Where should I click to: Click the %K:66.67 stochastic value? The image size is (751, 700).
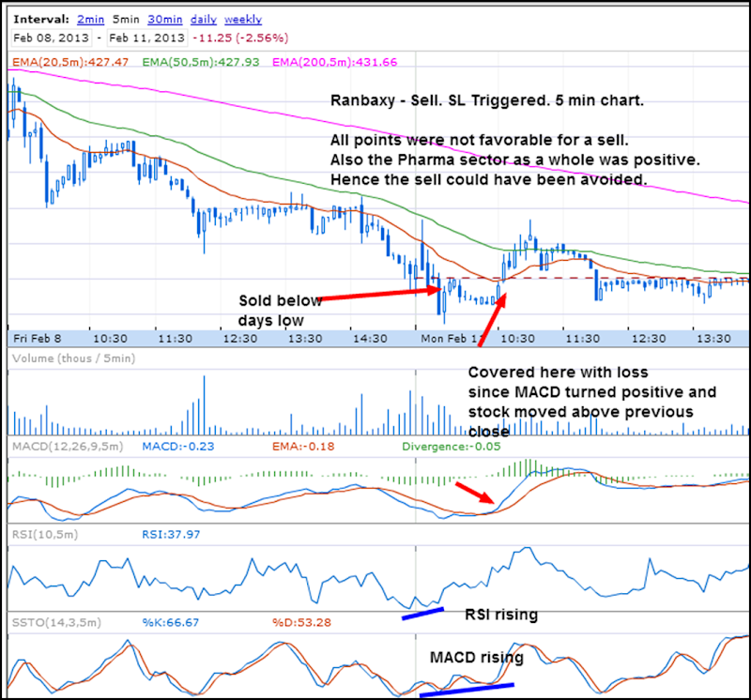[x=171, y=622]
